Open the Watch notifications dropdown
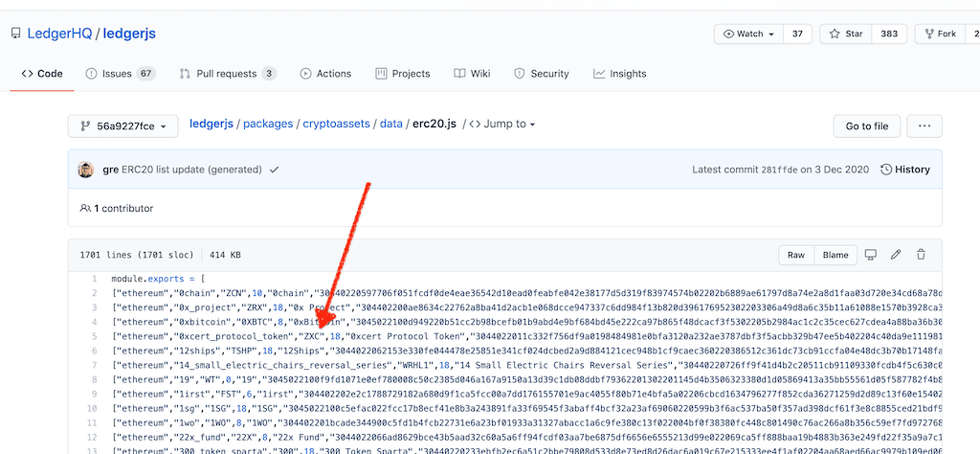 pos(748,34)
